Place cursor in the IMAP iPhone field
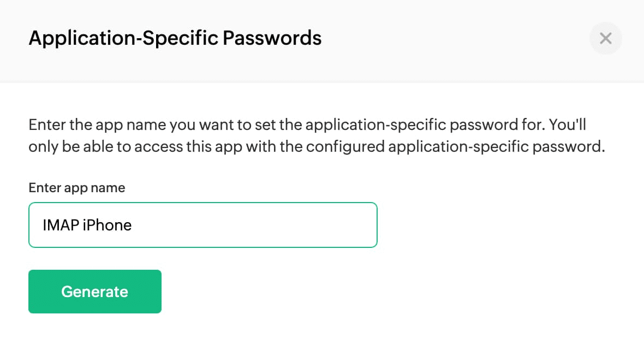The height and width of the screenshot is (344, 644). [x=202, y=225]
